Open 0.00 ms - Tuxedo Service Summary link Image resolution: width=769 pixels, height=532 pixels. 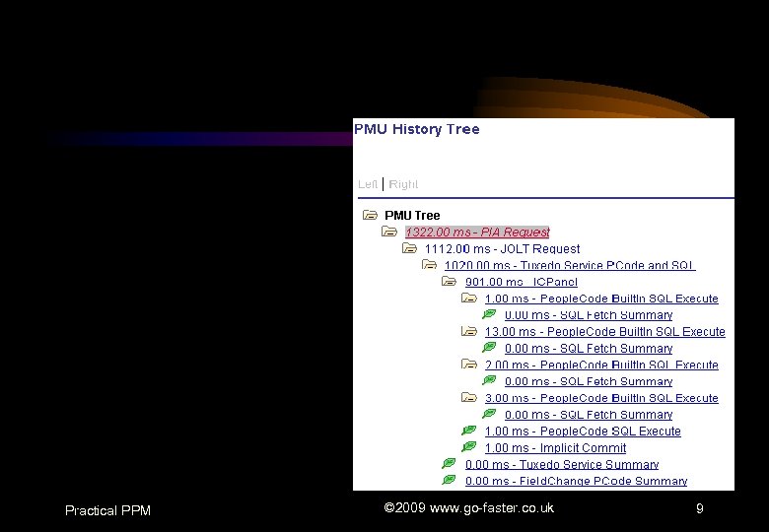(562, 464)
